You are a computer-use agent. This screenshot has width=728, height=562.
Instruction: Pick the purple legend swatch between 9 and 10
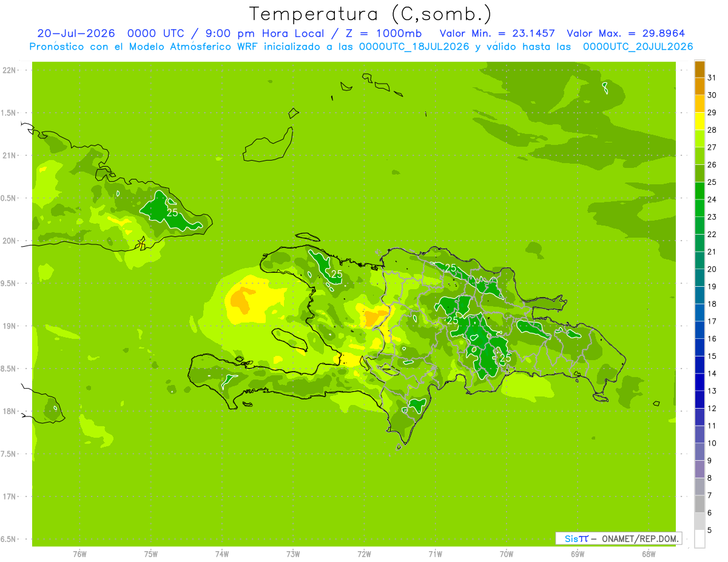point(699,452)
